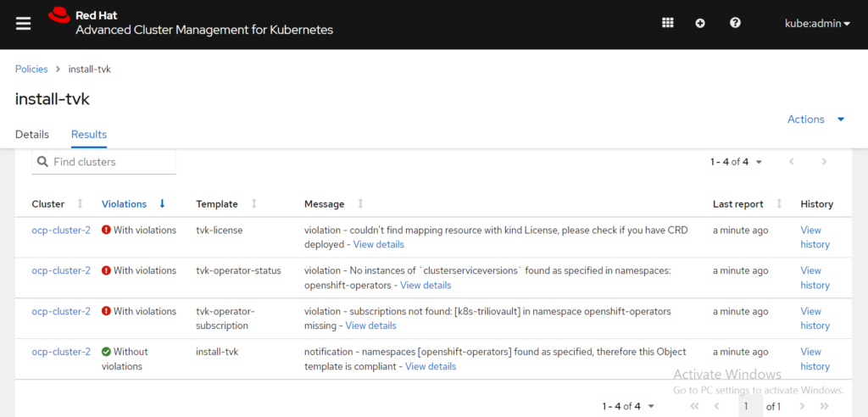Sort by Last report column arrows
Screen dimensions: 868x417
(780, 203)
